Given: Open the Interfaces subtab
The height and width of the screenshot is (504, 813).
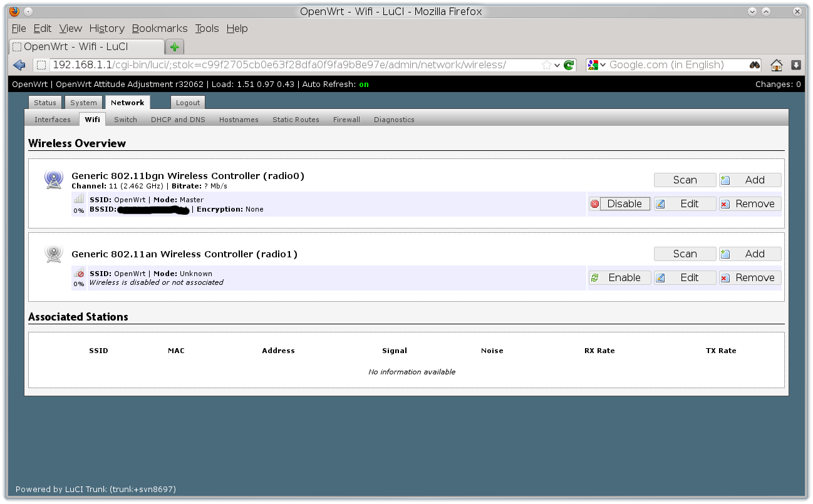Looking at the screenshot, I should pyautogui.click(x=53, y=120).
